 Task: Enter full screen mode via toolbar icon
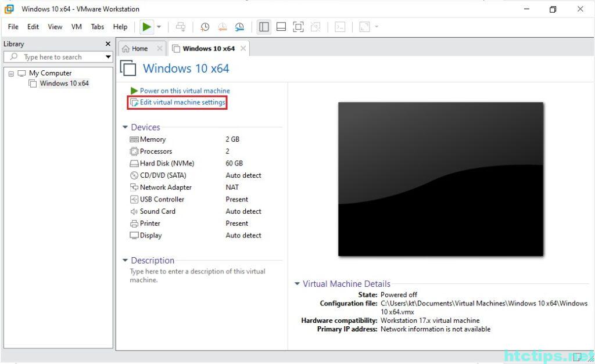tap(298, 27)
